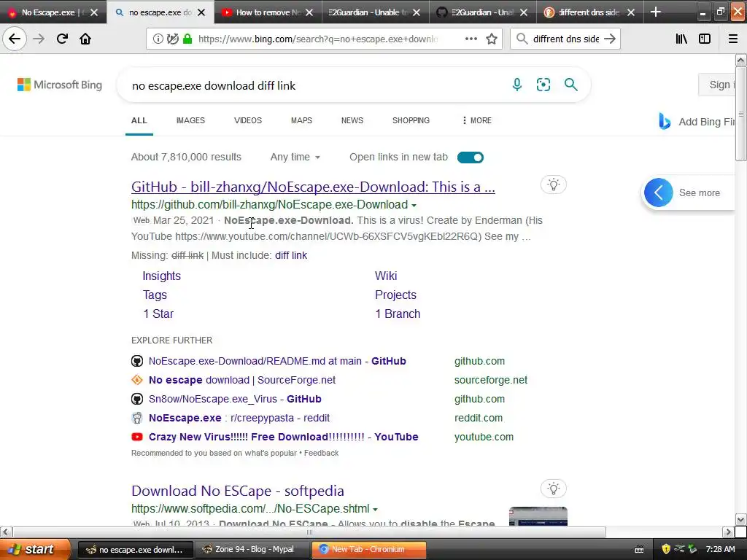Reload the current page
The height and width of the screenshot is (560, 747).
[62, 39]
